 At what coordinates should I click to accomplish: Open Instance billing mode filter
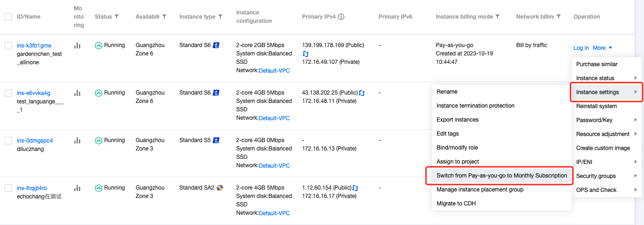[497, 17]
